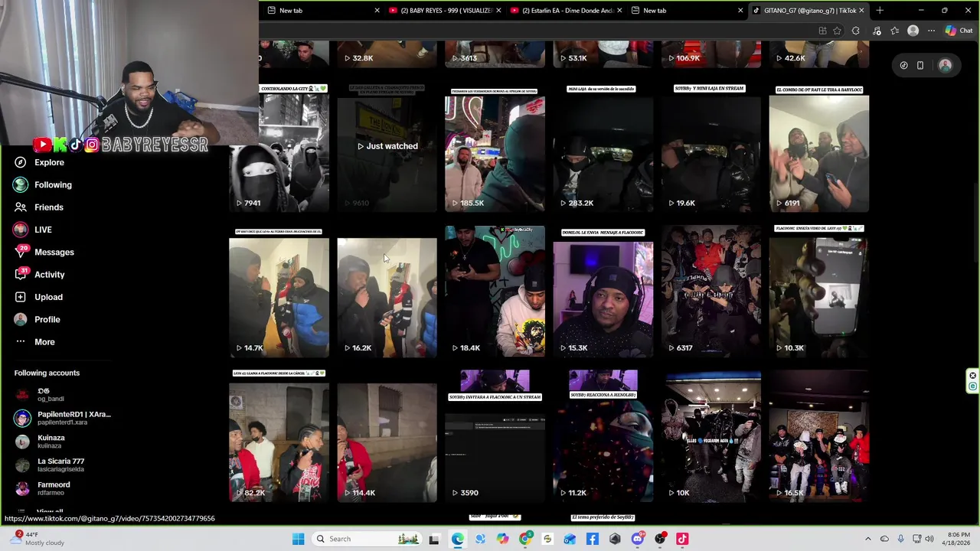Go to Friends section
The image size is (980, 551).
coord(38,207)
